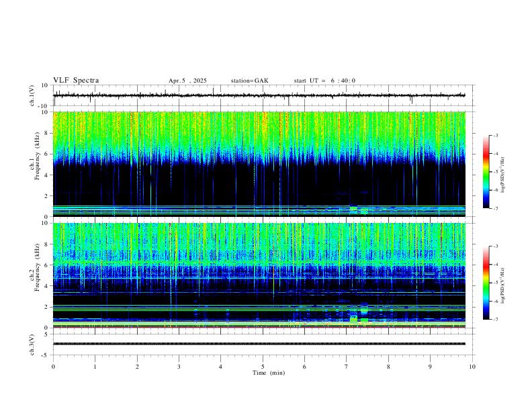Click the "station=GAK" header label

[x=249, y=81]
